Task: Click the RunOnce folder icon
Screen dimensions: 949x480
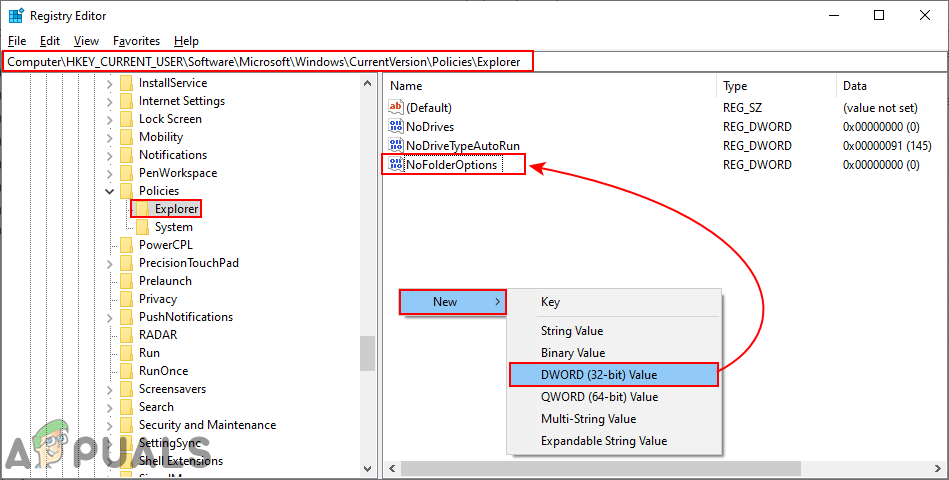Action: click(126, 371)
